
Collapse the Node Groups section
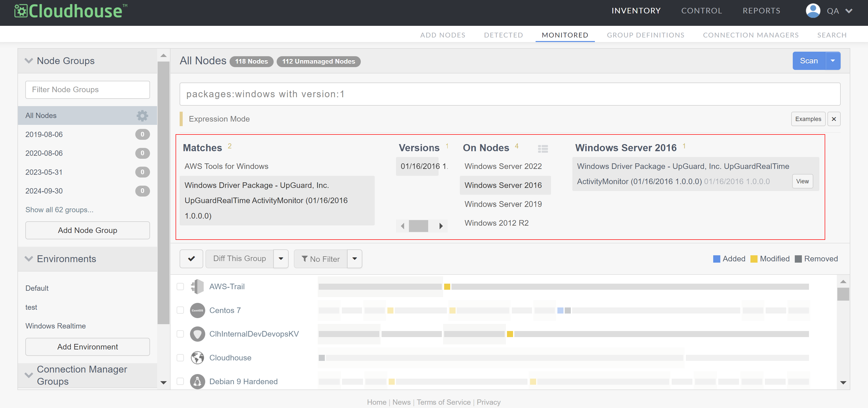click(x=29, y=61)
